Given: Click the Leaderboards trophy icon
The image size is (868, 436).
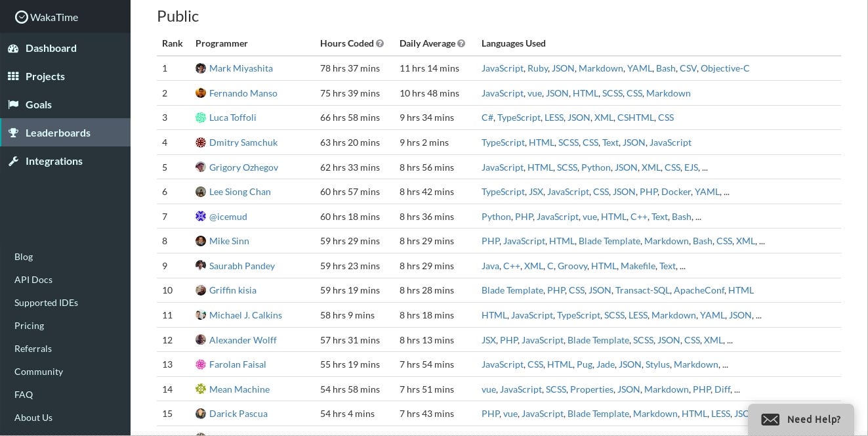Looking at the screenshot, I should [x=13, y=133].
